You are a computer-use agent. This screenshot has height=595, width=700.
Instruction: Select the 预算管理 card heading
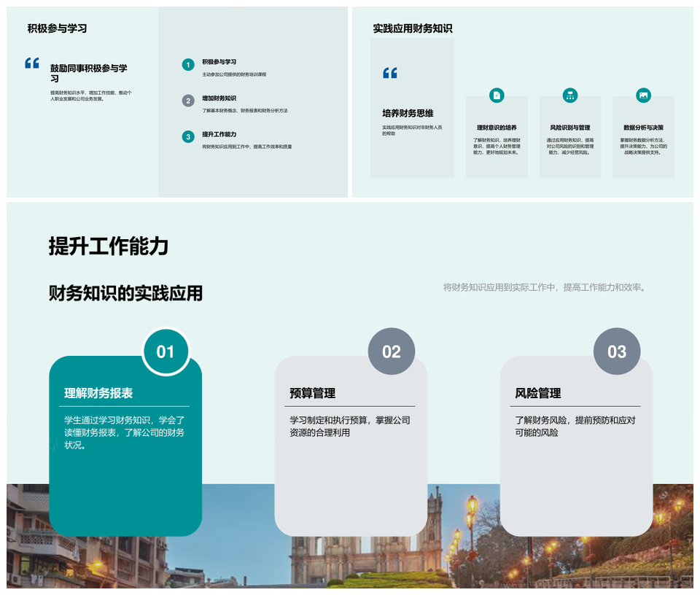pos(312,393)
